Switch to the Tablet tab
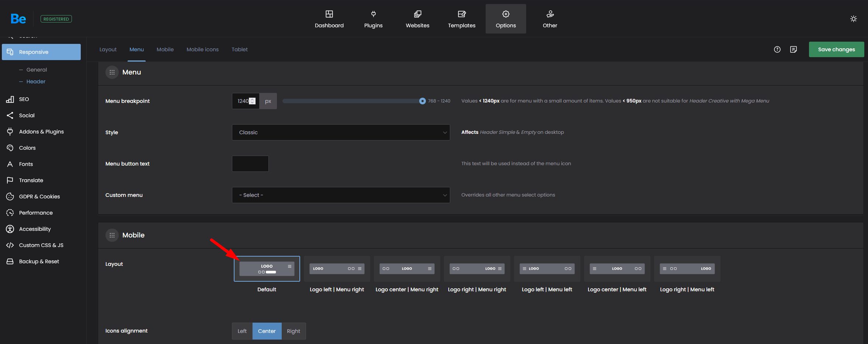The height and width of the screenshot is (344, 868). tap(240, 49)
